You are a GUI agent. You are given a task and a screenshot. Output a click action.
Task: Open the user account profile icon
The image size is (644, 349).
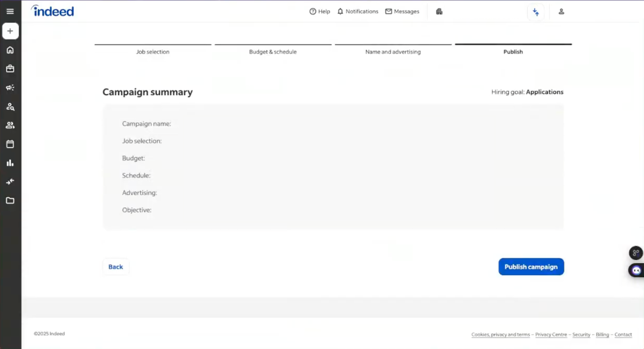click(x=561, y=12)
